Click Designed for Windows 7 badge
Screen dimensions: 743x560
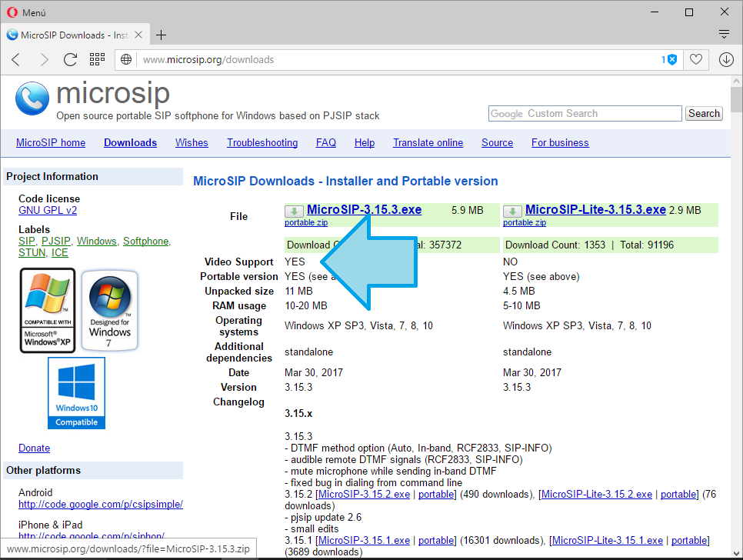coord(109,310)
